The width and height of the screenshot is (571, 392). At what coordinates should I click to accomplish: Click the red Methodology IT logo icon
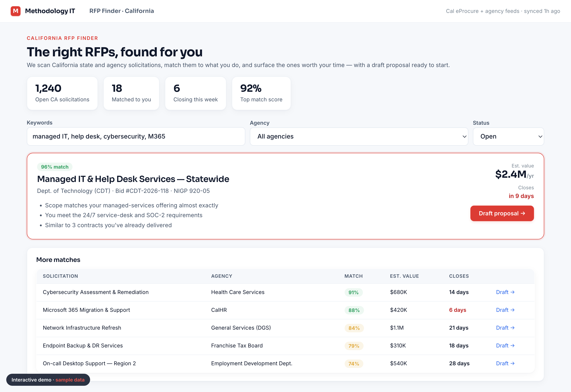pos(15,11)
